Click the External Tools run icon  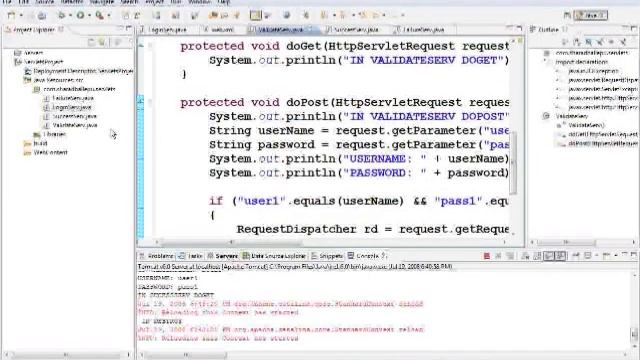[99, 15]
